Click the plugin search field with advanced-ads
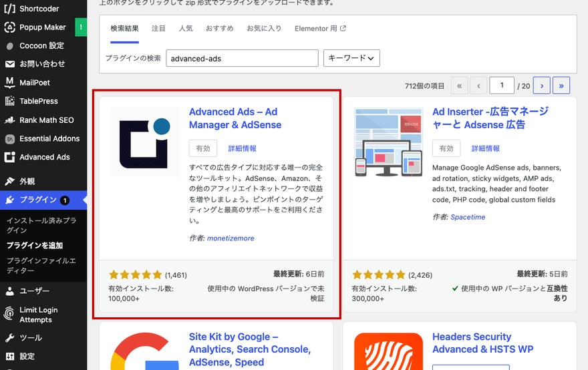Image resolution: width=588 pixels, height=370 pixels. pos(243,58)
